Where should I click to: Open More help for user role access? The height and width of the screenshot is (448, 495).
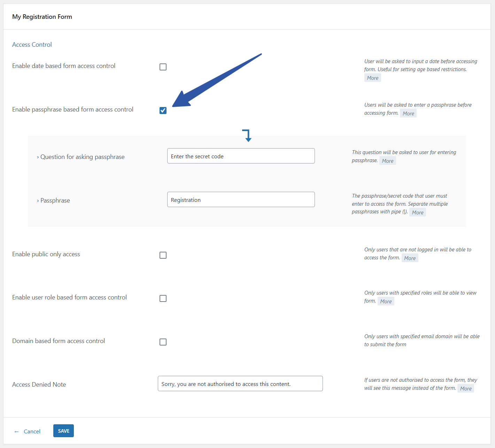coord(386,302)
